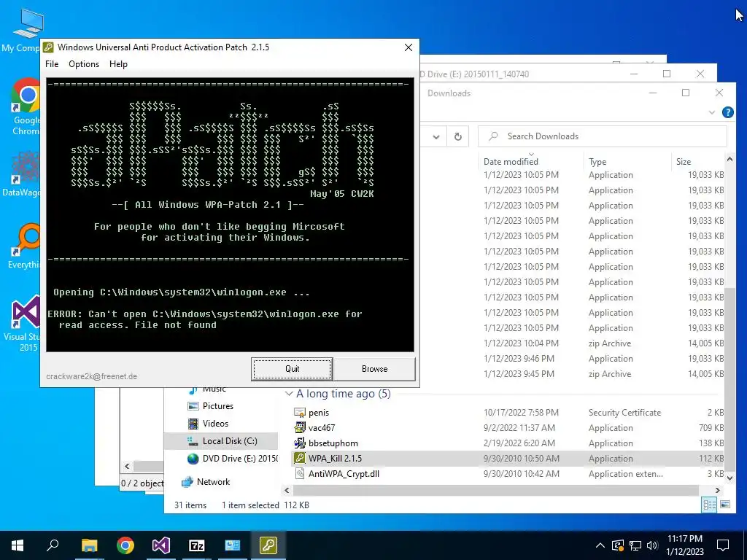Open taskbar search magnifier
This screenshot has width=747, height=560.
53,545
